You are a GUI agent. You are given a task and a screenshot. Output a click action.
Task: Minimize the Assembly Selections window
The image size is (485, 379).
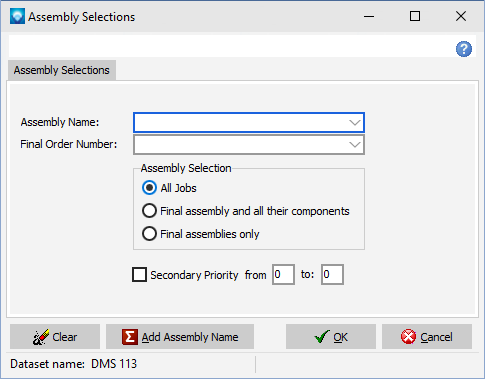click(369, 16)
